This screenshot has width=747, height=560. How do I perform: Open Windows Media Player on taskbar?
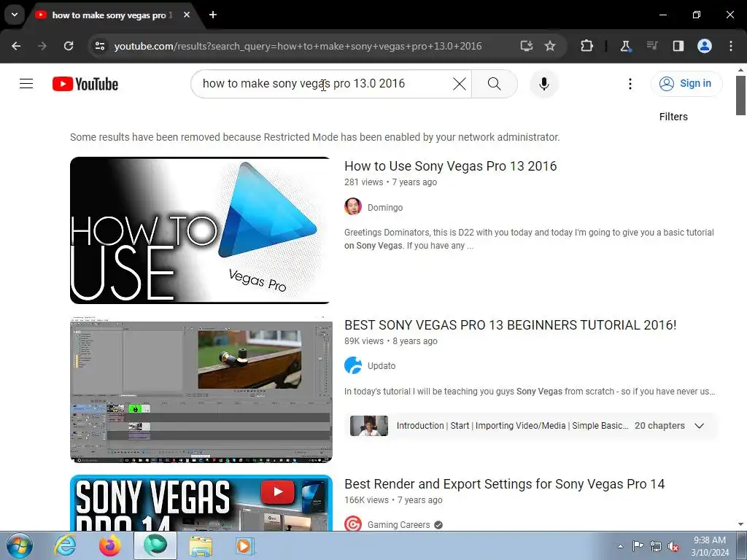pyautogui.click(x=245, y=545)
